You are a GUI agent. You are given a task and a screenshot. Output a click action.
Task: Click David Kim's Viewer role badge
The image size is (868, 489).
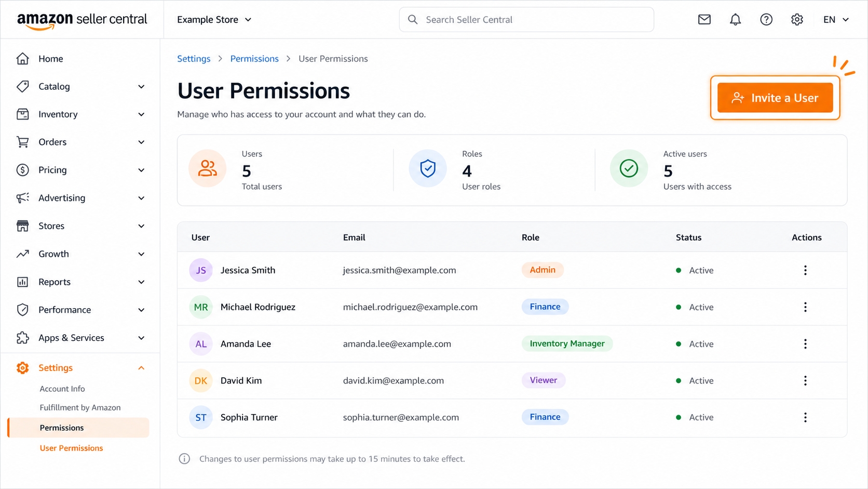click(x=543, y=380)
